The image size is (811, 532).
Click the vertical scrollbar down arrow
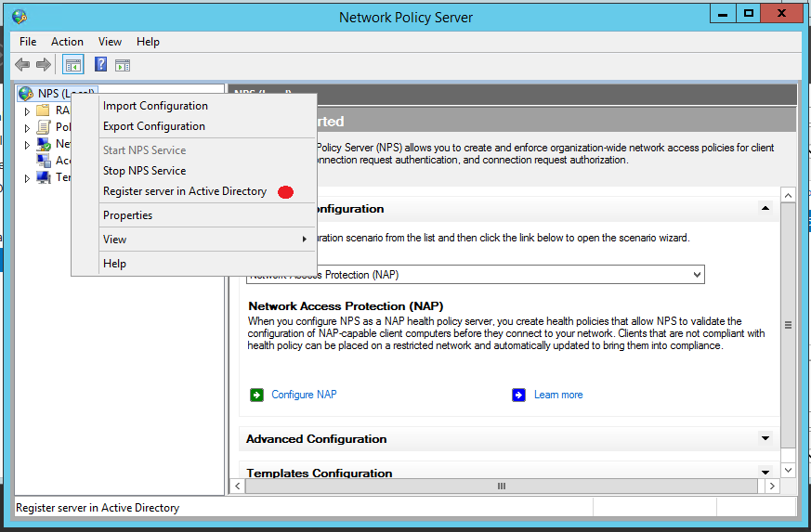(788, 471)
